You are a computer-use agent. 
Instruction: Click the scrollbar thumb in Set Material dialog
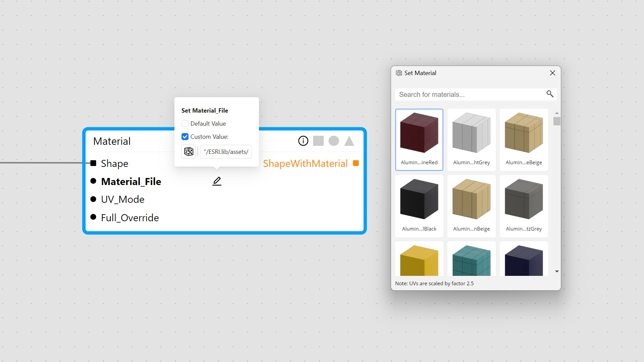(557, 121)
